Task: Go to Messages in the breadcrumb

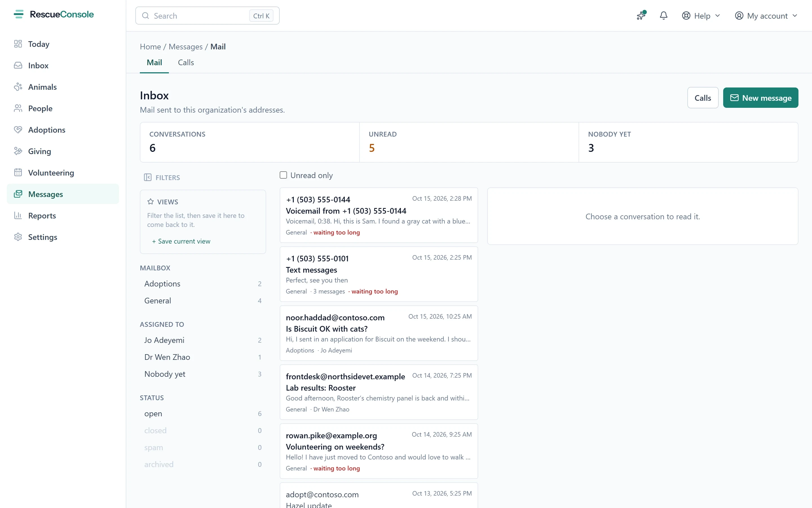Action: [x=186, y=47]
